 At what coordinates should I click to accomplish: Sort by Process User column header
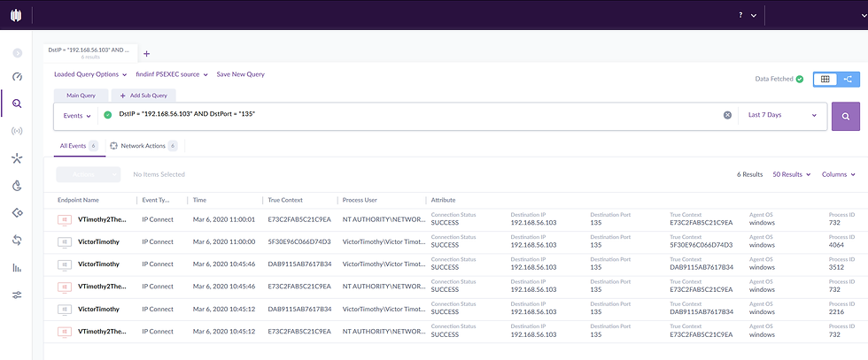click(x=360, y=200)
